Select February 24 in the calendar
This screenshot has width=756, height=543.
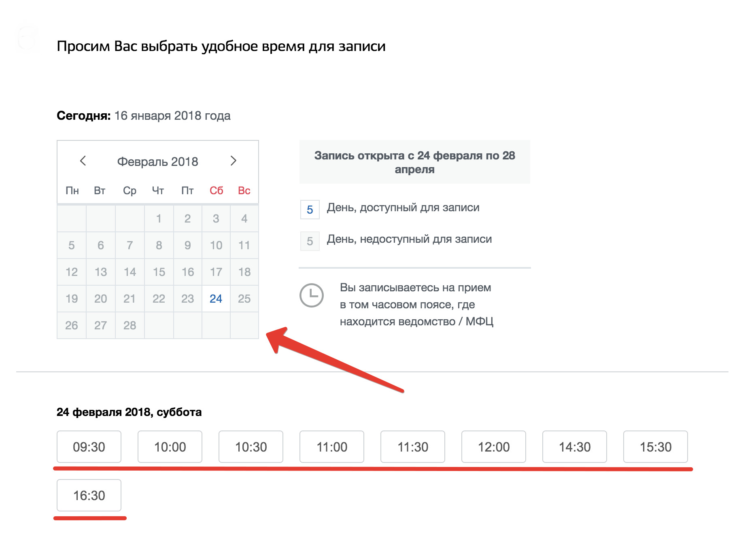[x=216, y=299]
